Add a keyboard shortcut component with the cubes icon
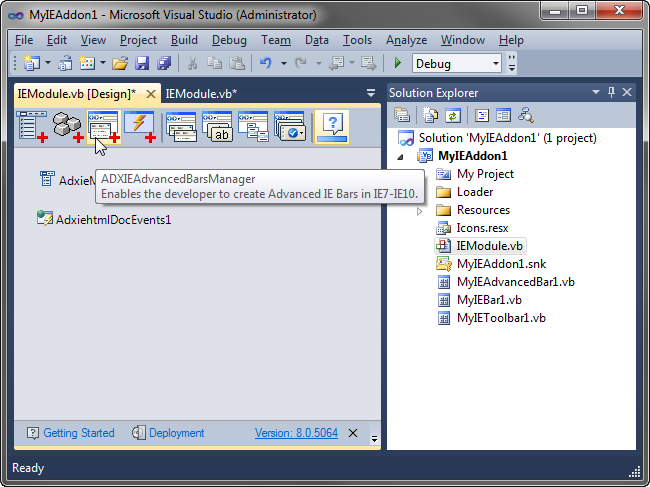 (x=68, y=127)
